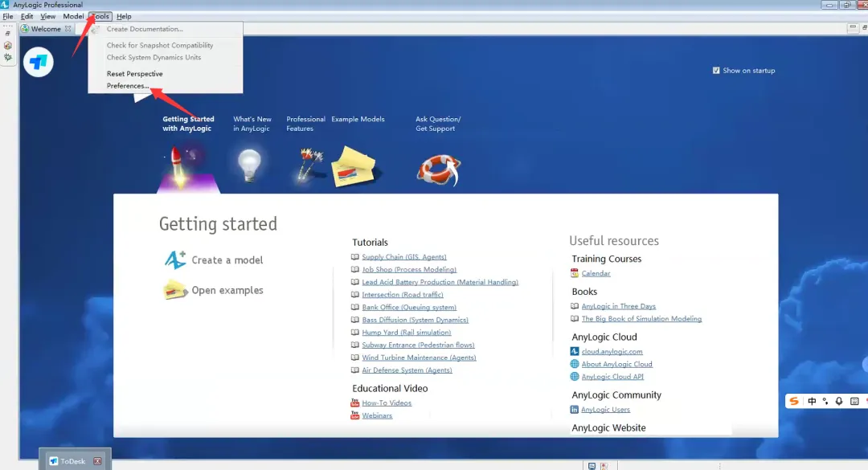This screenshot has height=470, width=868.
Task: Open the File menu
Action: (x=8, y=17)
